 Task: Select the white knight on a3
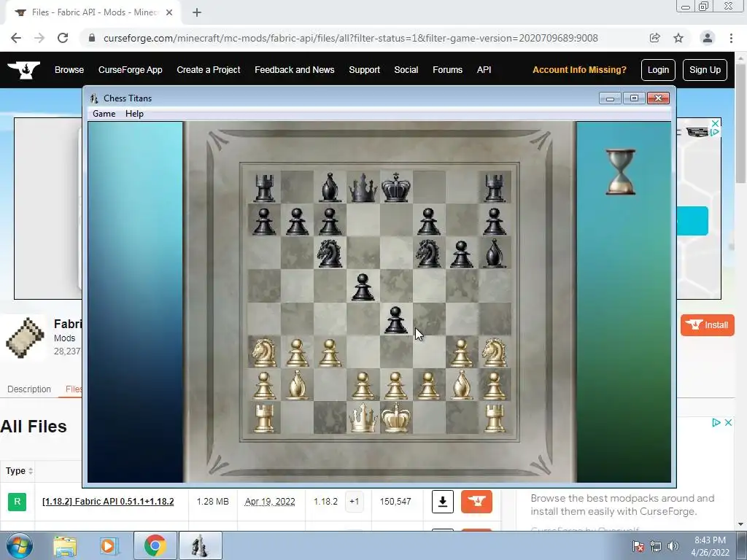264,352
